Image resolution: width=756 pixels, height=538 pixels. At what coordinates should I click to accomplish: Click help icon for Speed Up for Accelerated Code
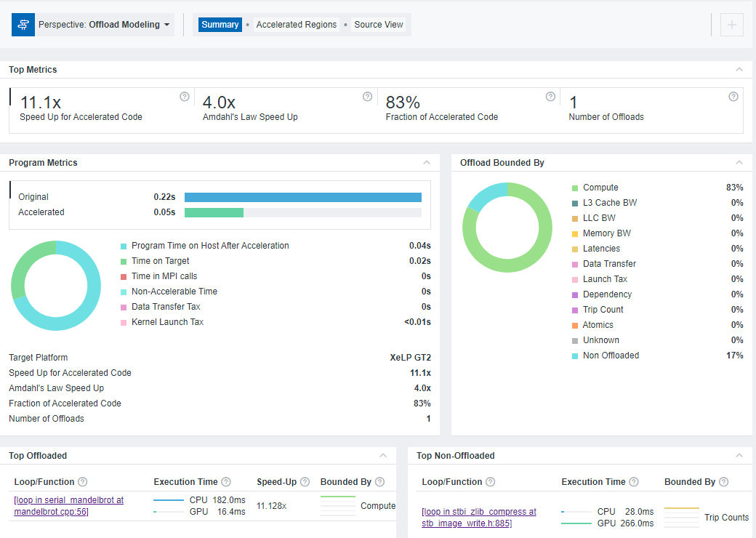tap(185, 97)
